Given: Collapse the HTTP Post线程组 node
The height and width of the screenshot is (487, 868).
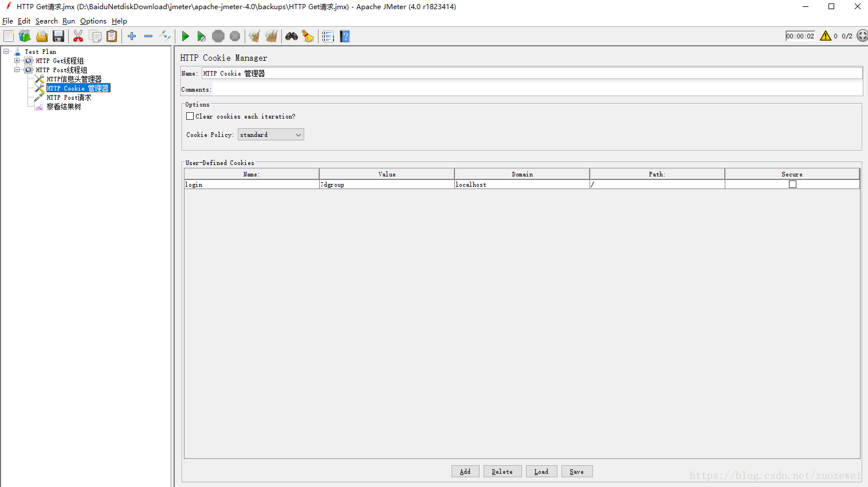Looking at the screenshot, I should coord(17,70).
